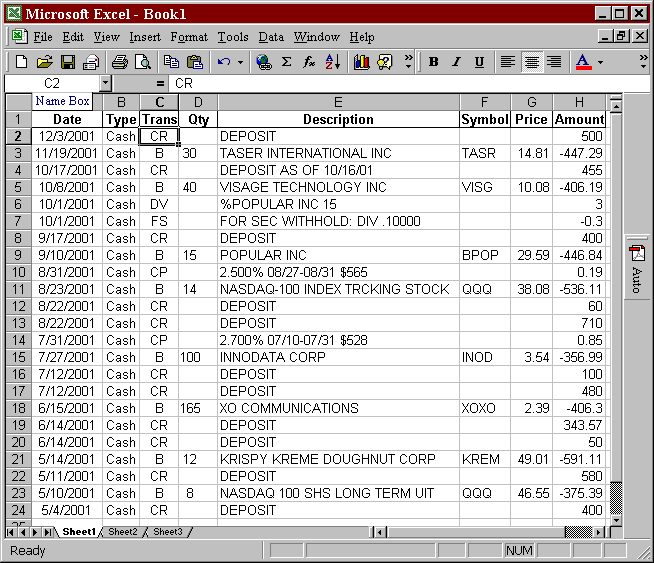The height and width of the screenshot is (563, 654).
Task: Select the KREM symbol cell
Action: pyautogui.click(x=485, y=459)
